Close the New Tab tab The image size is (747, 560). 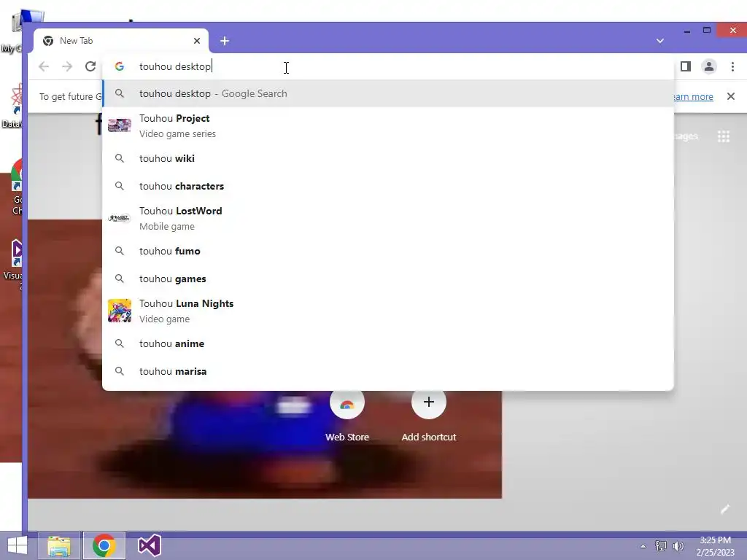tap(197, 41)
